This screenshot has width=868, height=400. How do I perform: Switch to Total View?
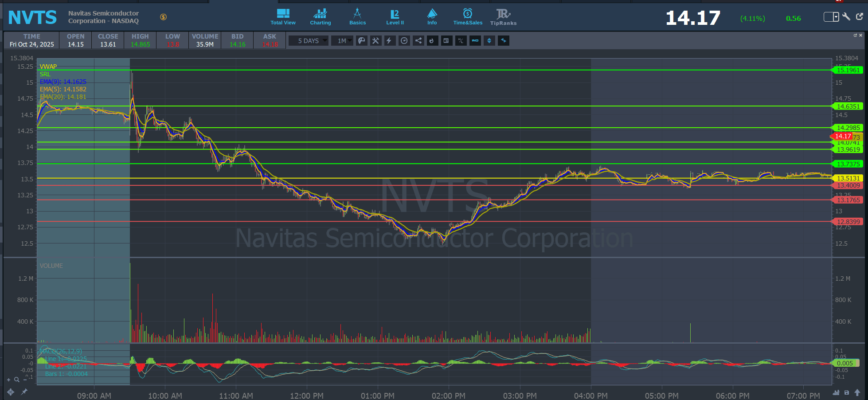point(283,17)
